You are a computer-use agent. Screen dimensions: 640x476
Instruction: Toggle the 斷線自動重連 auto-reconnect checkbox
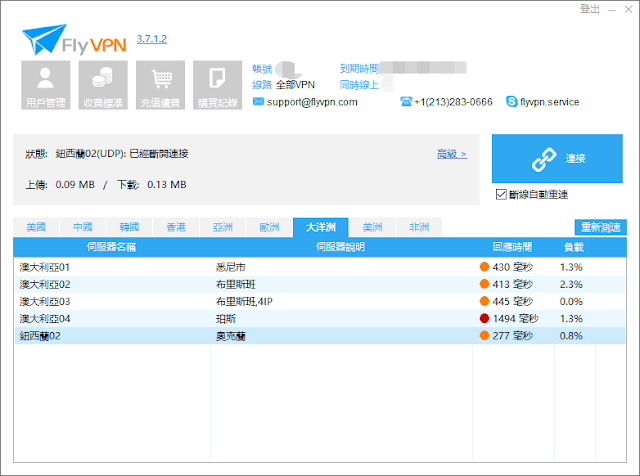[x=501, y=195]
